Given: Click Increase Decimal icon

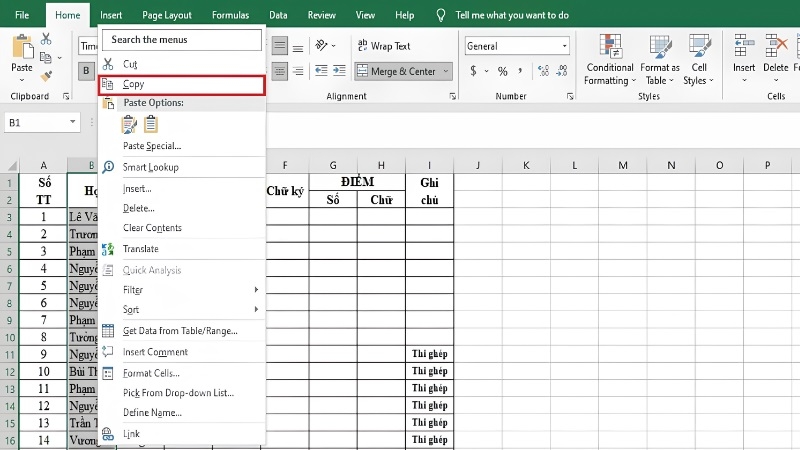Looking at the screenshot, I should (543, 71).
